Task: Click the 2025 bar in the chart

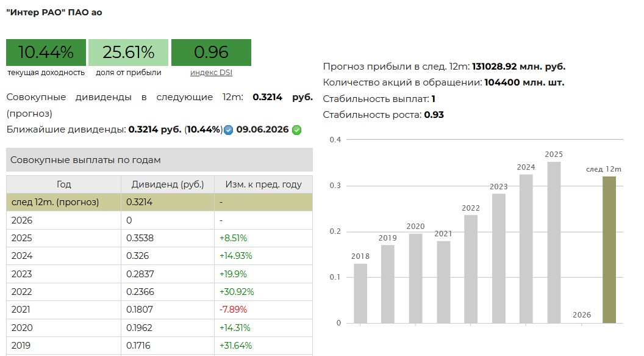Action: 554,242
